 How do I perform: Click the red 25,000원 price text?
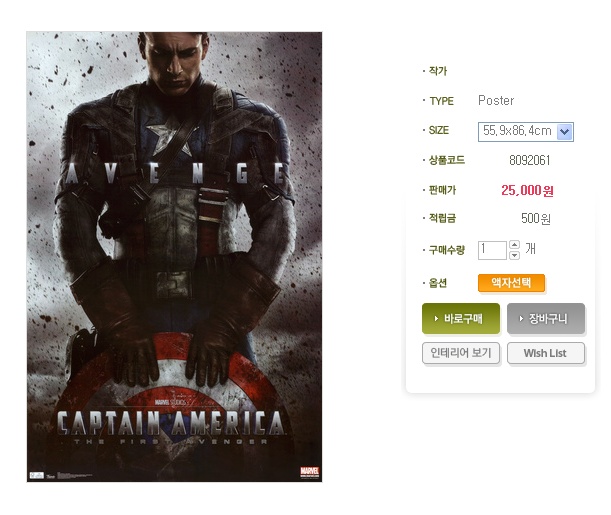click(x=527, y=190)
